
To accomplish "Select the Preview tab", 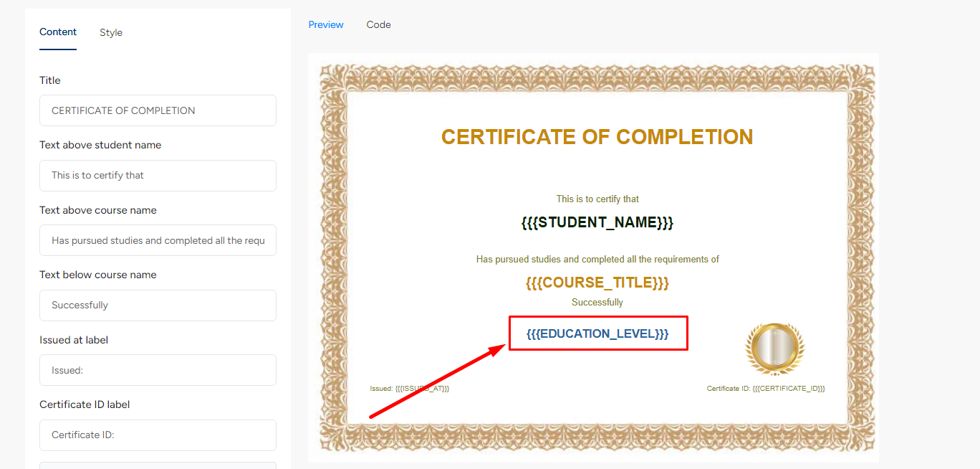I will point(326,24).
